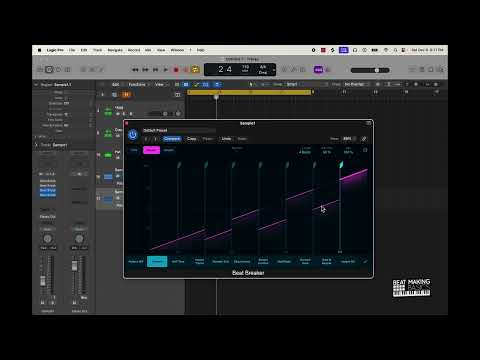Image resolution: width=480 pixels, height=360 pixels.
Task: Open the File menu
Action: point(72,50)
